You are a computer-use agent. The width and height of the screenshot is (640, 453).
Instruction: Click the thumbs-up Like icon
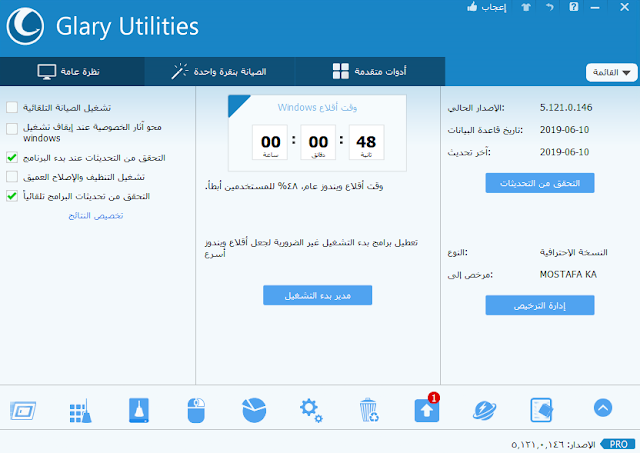coord(472,7)
